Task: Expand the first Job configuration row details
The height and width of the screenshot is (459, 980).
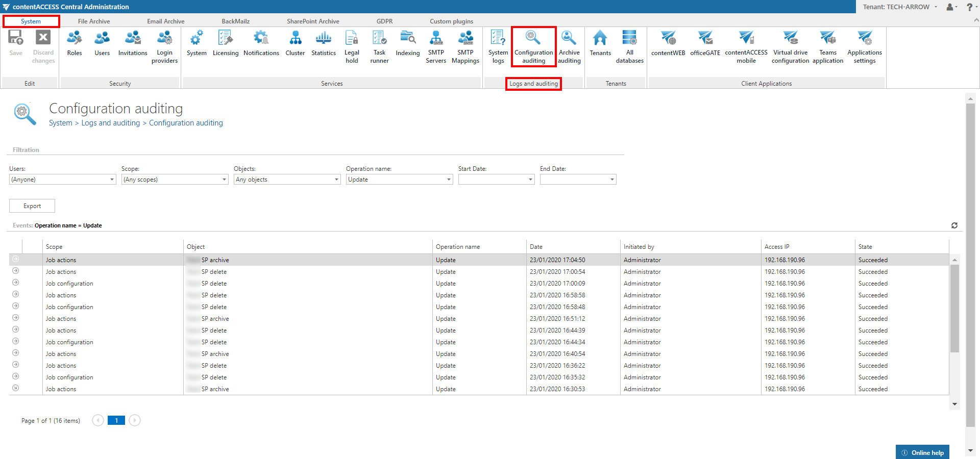Action: [16, 283]
